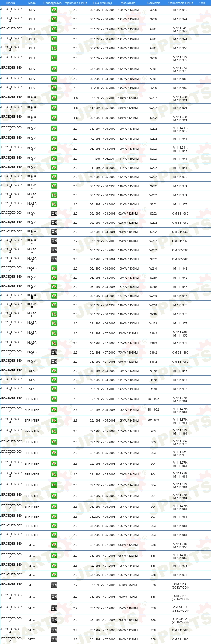211x644 pixels.
Task: Select petrol icon for CLK C208 141kW row
Action: click(x=54, y=19)
